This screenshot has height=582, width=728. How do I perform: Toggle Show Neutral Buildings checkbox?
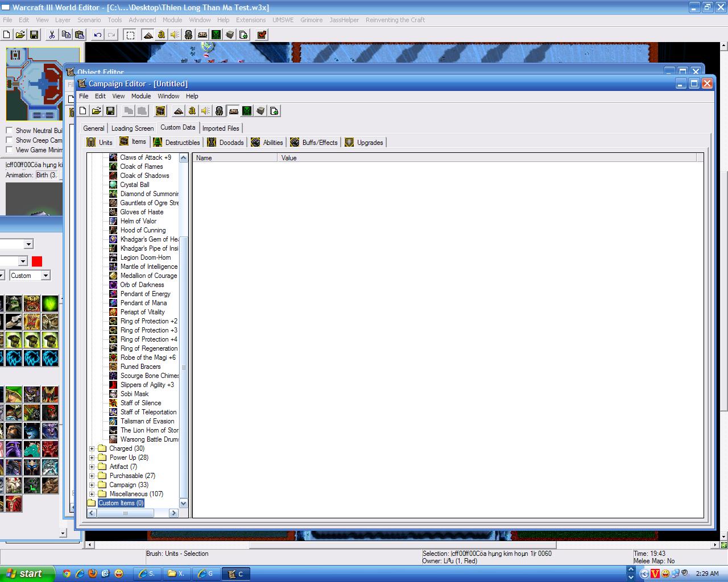coord(9,131)
